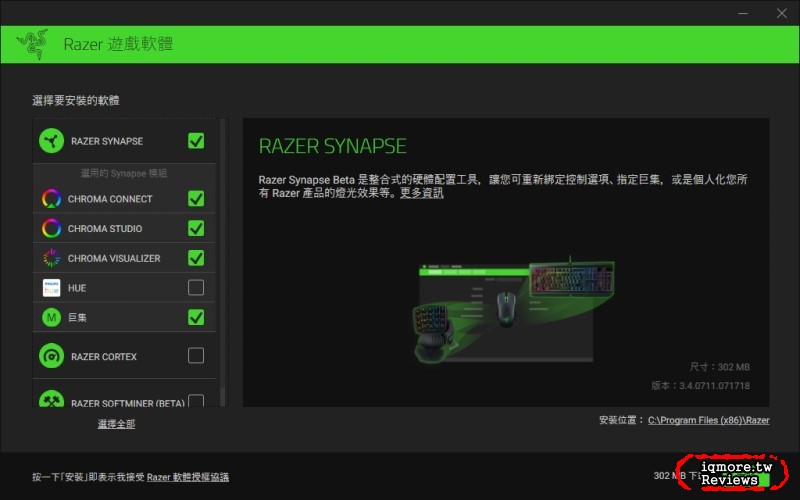Uncheck the 巨集 macro checkbox
This screenshot has width=800, height=500.
click(196, 317)
